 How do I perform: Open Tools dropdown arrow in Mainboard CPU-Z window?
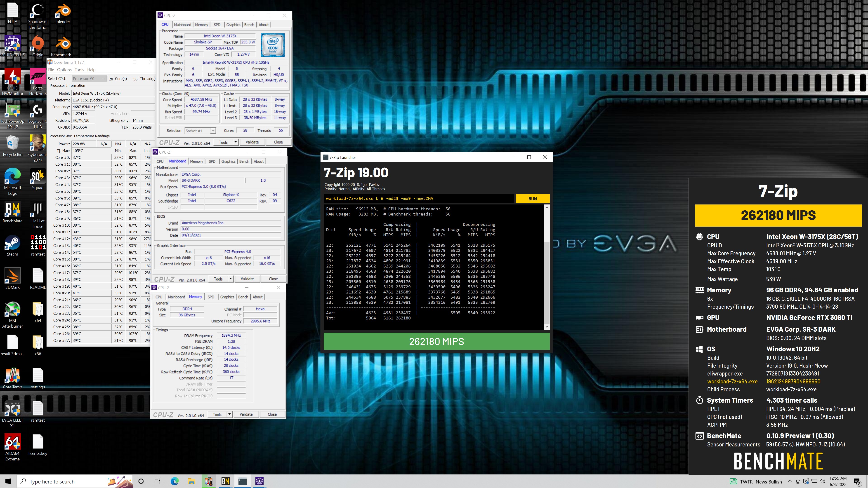[x=231, y=279]
